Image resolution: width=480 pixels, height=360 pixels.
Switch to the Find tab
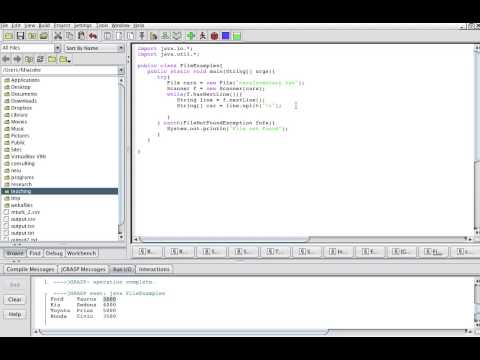(x=35, y=253)
